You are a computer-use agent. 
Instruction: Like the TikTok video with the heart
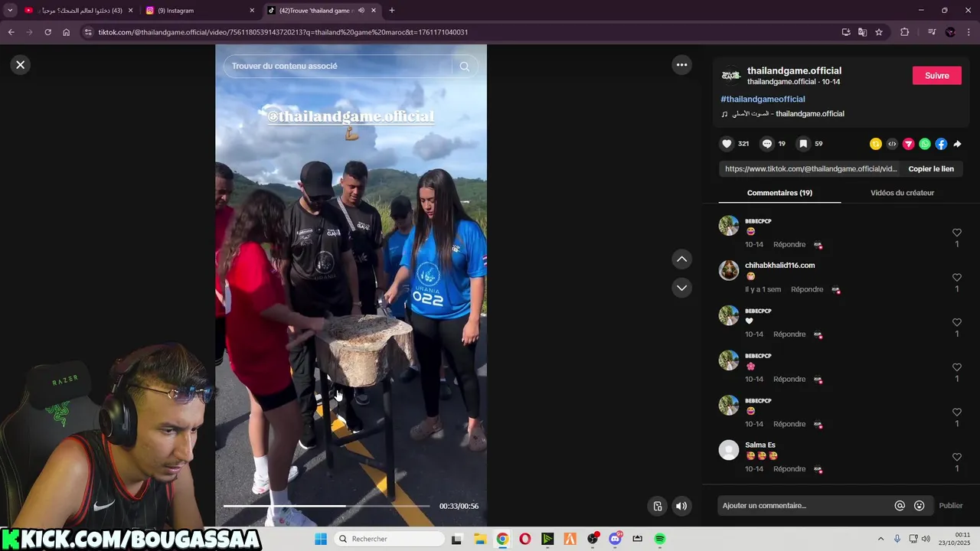(727, 144)
